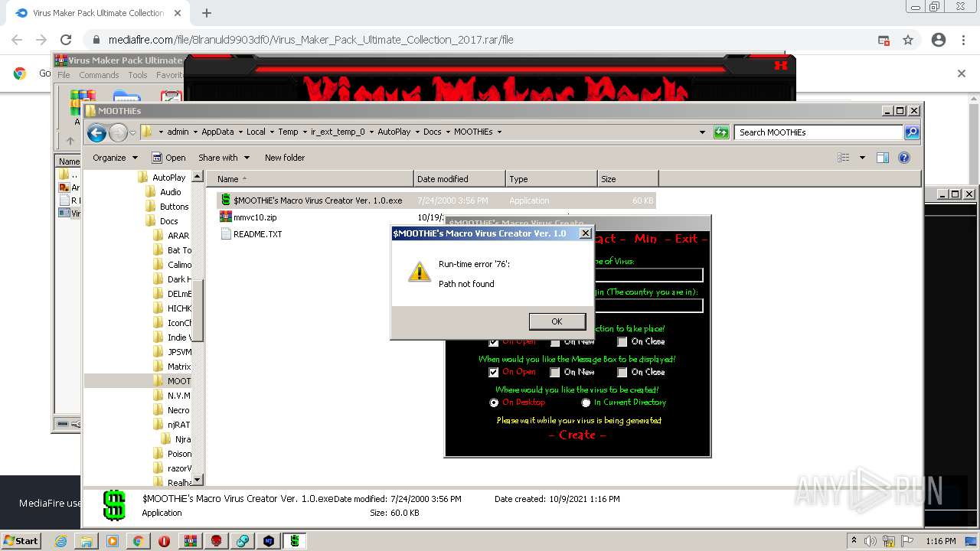
Task: Bookmark this page with the star icon
Action: tap(908, 40)
